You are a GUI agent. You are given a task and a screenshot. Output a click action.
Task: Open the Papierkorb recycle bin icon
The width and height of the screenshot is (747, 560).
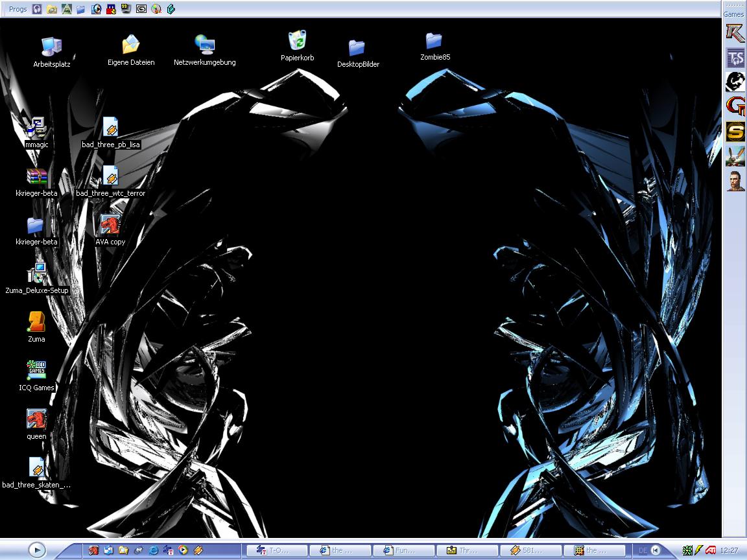click(297, 41)
